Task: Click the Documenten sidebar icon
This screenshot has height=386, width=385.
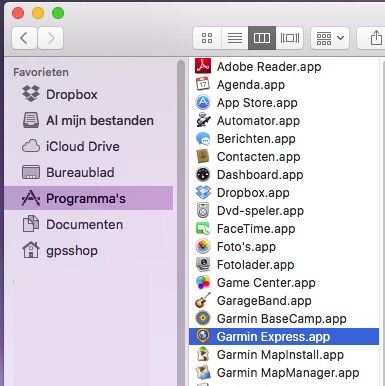Action: tap(31, 224)
